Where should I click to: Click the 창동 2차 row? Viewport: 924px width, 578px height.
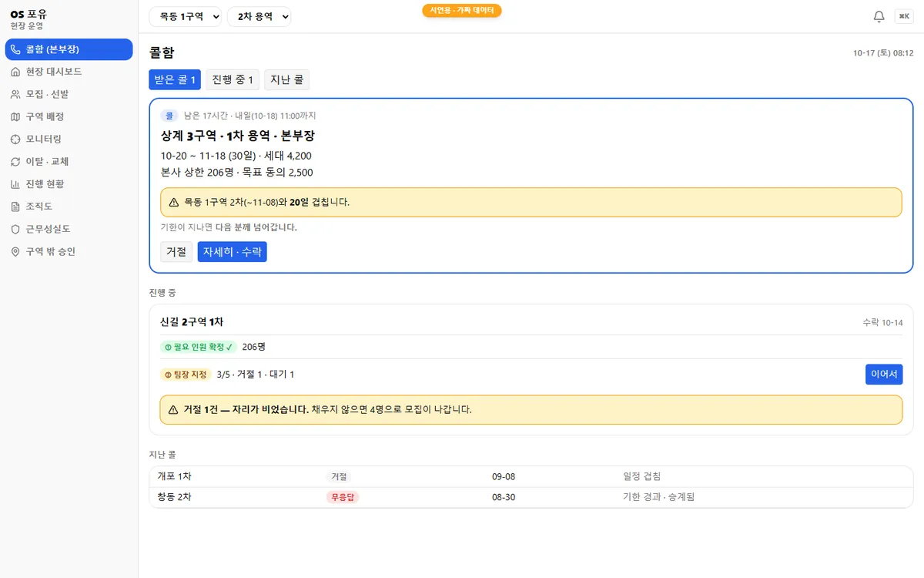point(531,497)
